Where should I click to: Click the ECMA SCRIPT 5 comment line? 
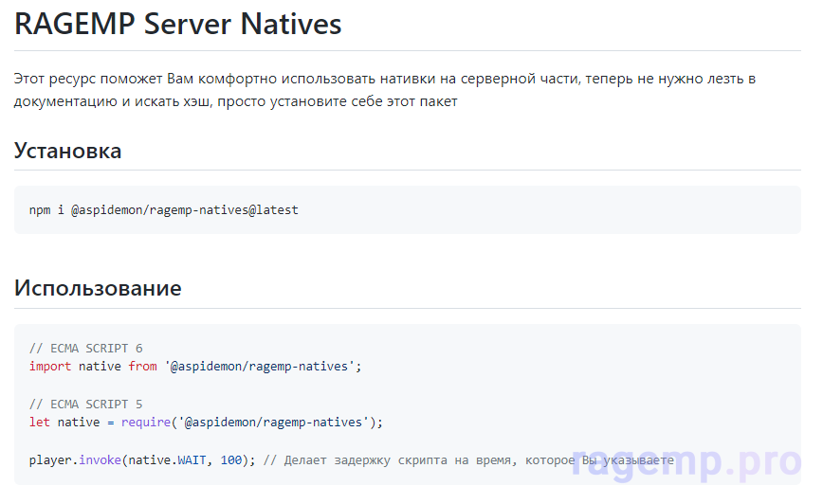(x=85, y=404)
